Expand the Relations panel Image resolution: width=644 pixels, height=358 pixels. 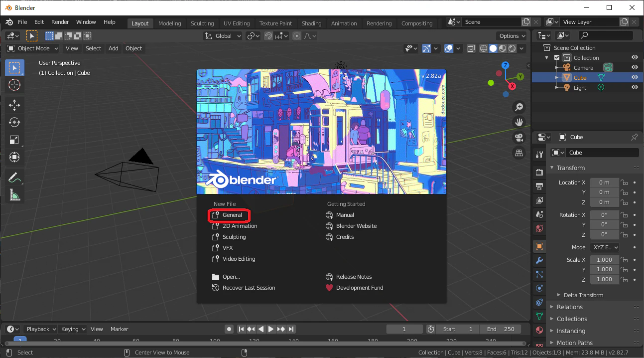coord(570,307)
